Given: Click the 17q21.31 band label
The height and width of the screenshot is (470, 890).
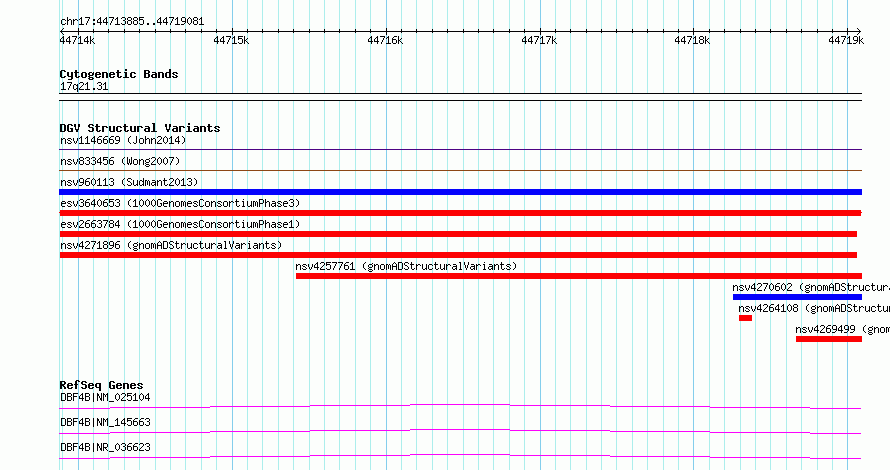Looking at the screenshot, I should [x=84, y=86].
